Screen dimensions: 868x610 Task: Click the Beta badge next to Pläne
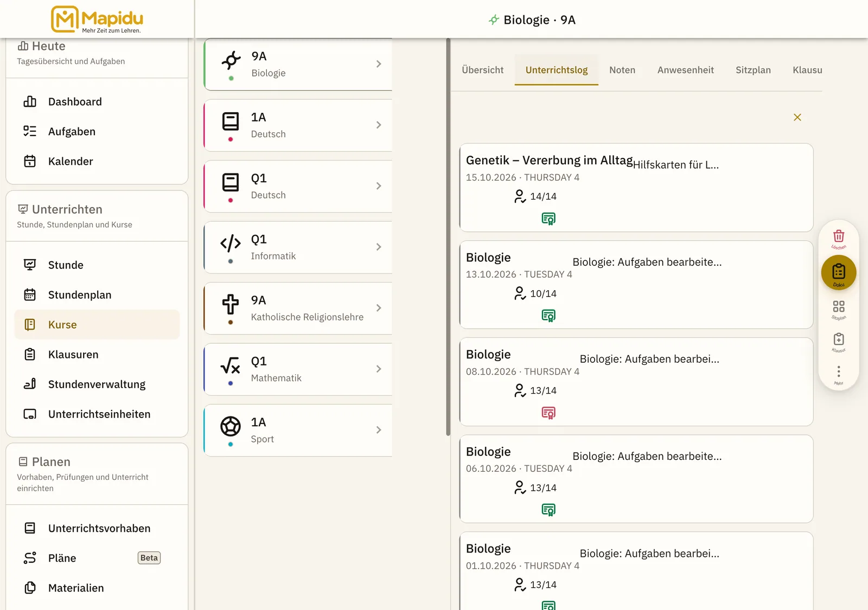pyautogui.click(x=149, y=558)
